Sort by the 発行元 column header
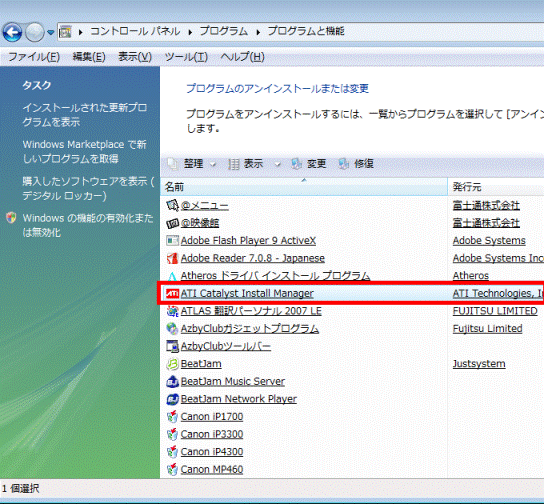 pyautogui.click(x=496, y=187)
